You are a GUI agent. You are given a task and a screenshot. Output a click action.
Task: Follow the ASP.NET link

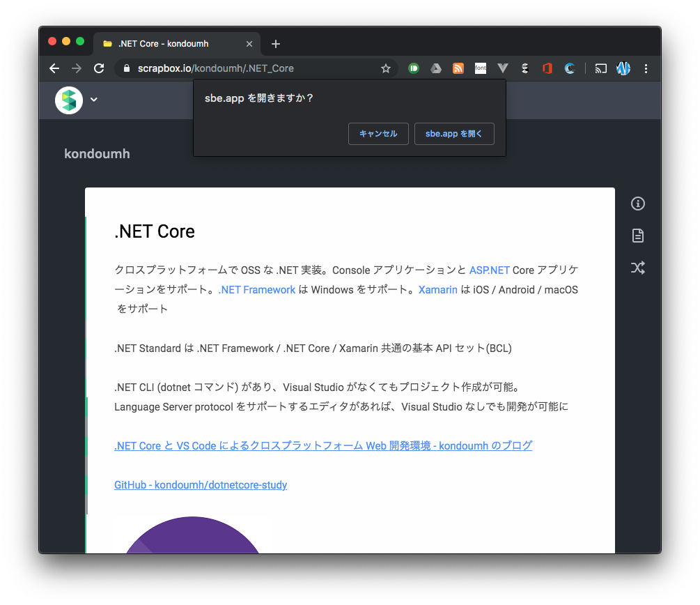pos(489,270)
